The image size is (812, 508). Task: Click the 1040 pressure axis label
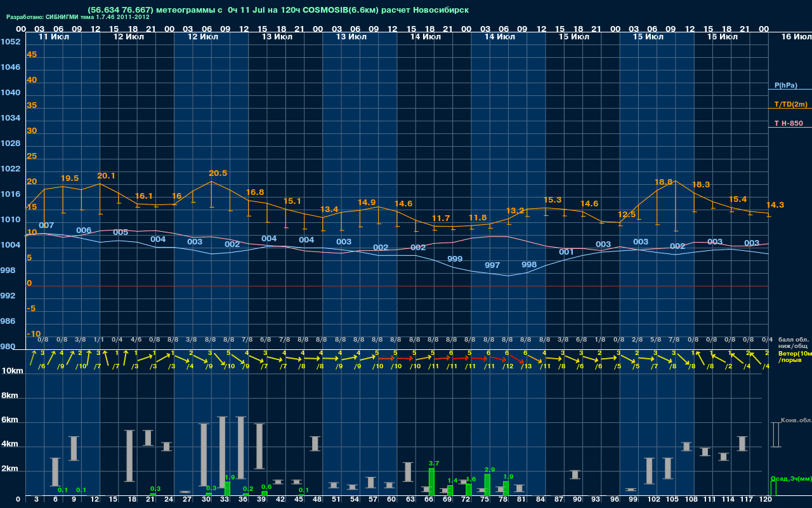[x=10, y=93]
